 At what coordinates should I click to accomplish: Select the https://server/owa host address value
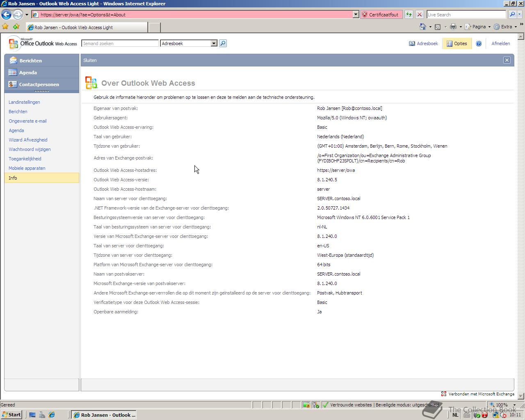point(336,170)
